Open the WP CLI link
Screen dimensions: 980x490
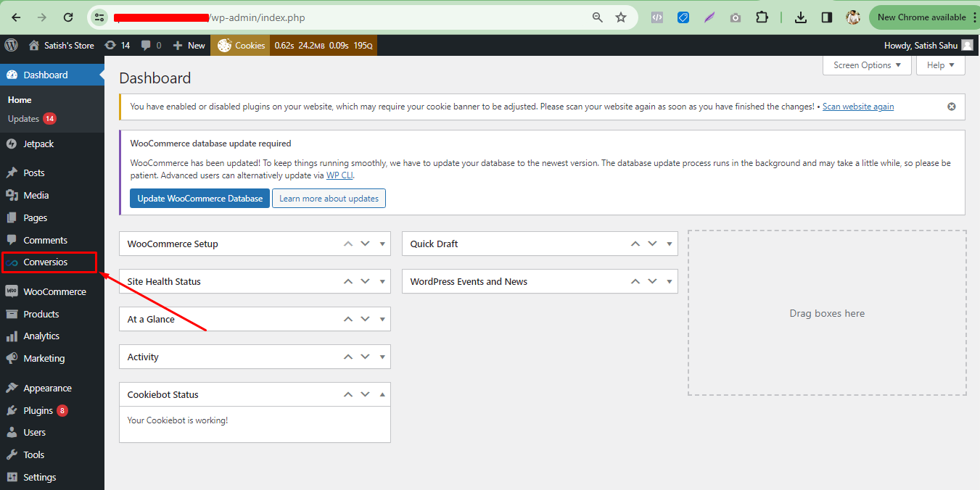tap(339, 175)
